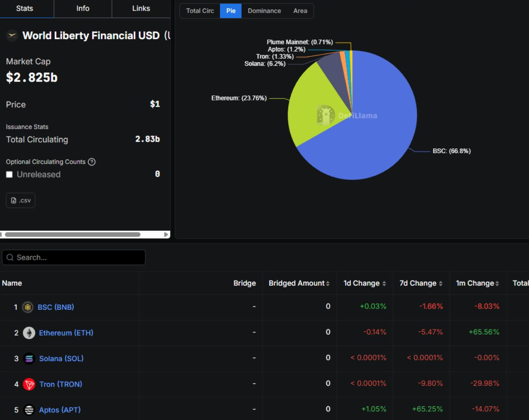This screenshot has width=529, height=420.
Task: Enable the Unreleased checkbox
Action: pyautogui.click(x=9, y=175)
